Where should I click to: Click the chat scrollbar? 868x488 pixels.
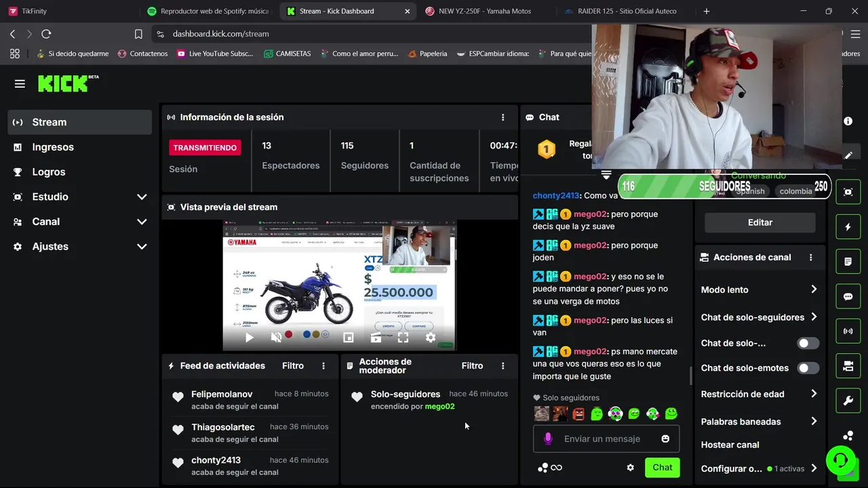(690, 375)
